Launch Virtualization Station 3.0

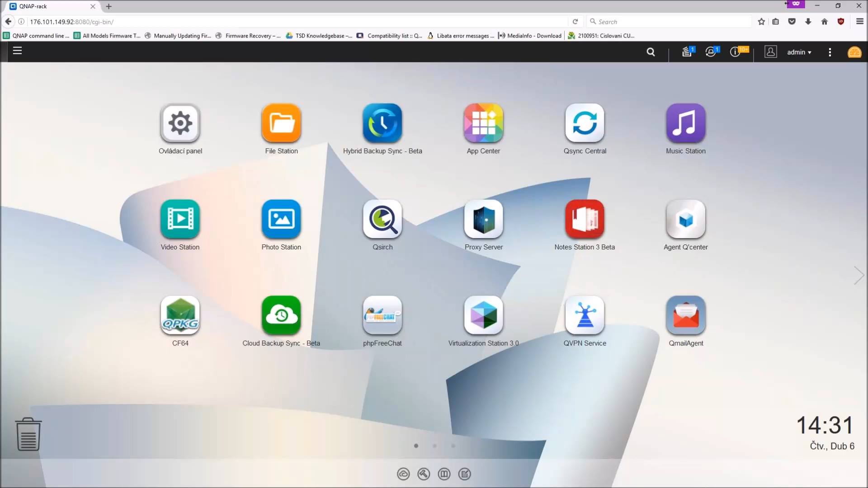483,315
